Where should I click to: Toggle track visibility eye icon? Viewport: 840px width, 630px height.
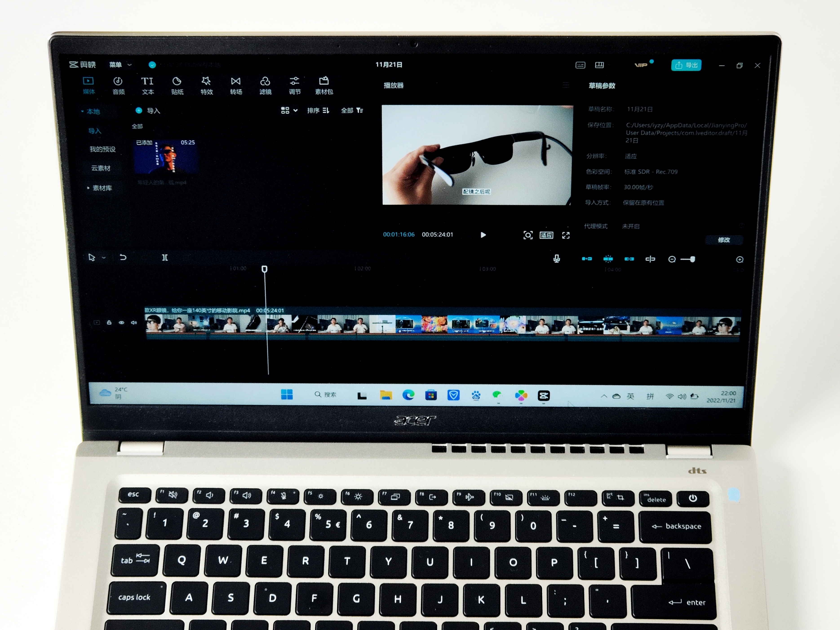(122, 322)
